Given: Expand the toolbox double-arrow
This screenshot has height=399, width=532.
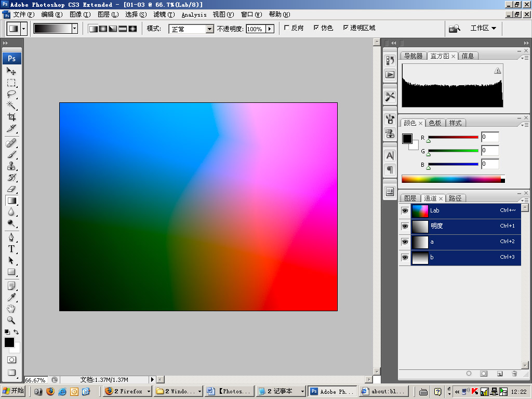Looking at the screenshot, I should tap(5, 43).
